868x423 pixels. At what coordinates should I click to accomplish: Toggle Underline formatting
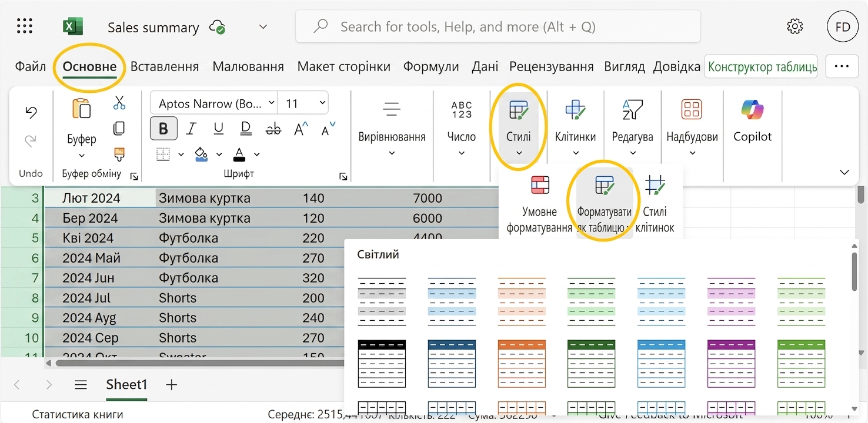click(x=218, y=129)
